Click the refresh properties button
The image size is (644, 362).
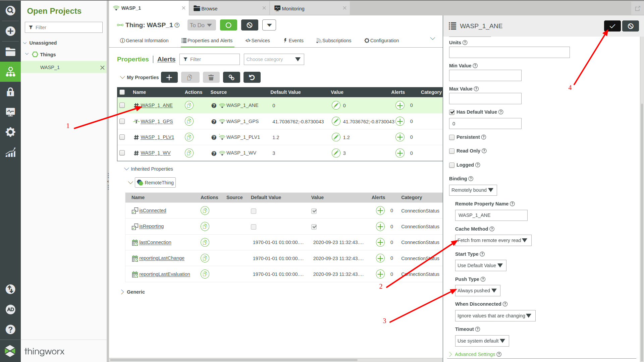pyautogui.click(x=252, y=77)
